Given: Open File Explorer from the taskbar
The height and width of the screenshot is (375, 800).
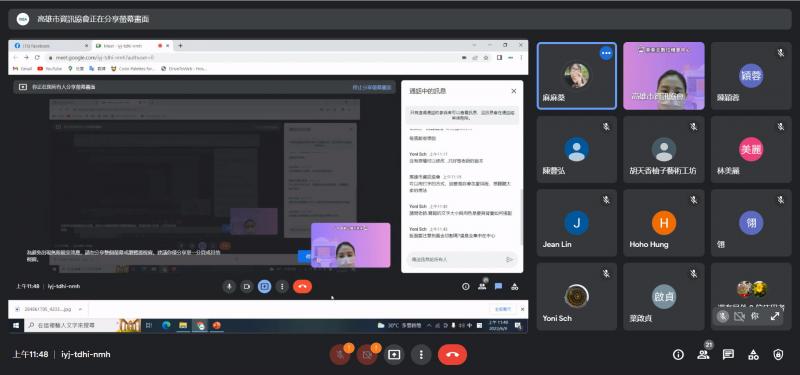Looking at the screenshot, I should click(x=183, y=326).
